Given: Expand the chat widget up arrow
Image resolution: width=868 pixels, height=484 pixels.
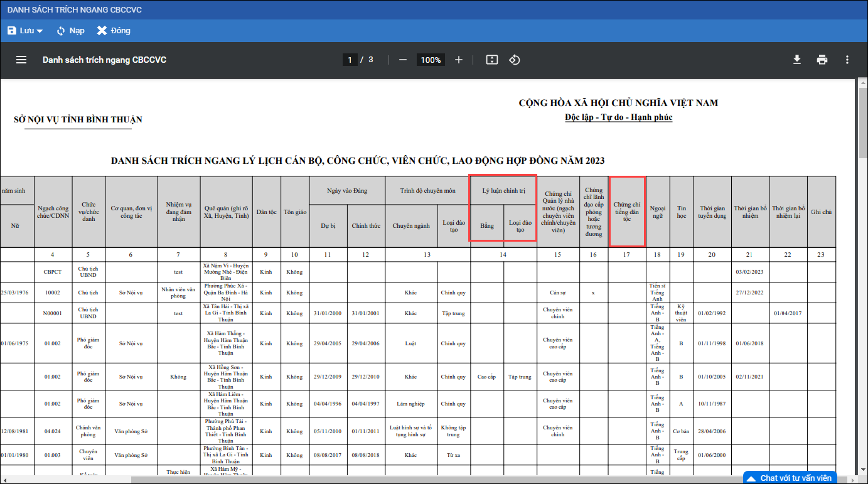Looking at the screenshot, I should click(751, 478).
